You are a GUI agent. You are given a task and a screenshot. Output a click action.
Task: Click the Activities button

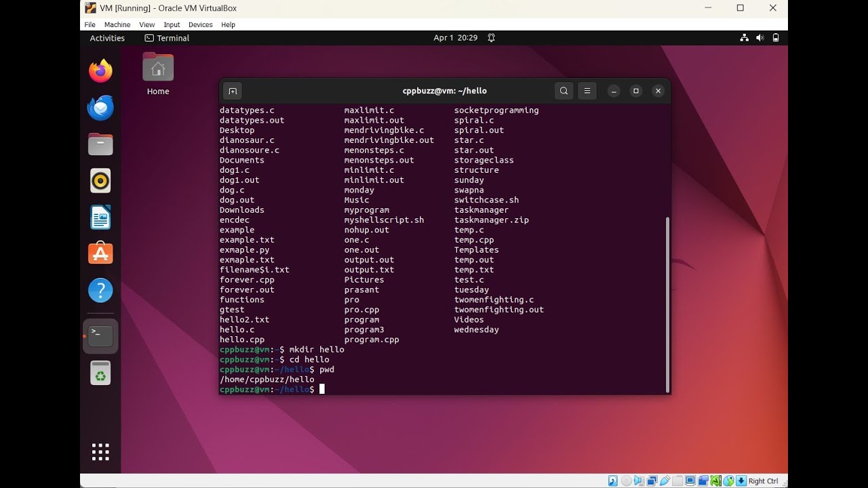click(107, 38)
